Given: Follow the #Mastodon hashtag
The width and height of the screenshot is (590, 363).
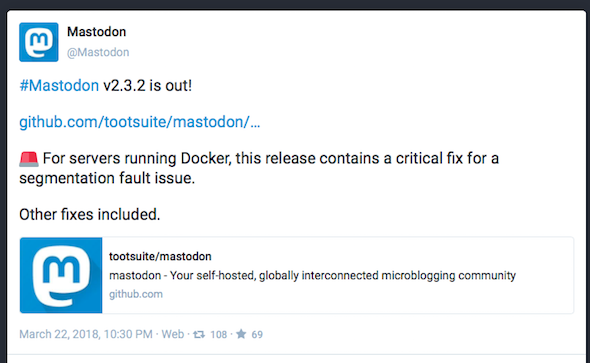Looking at the screenshot, I should 59,86.
